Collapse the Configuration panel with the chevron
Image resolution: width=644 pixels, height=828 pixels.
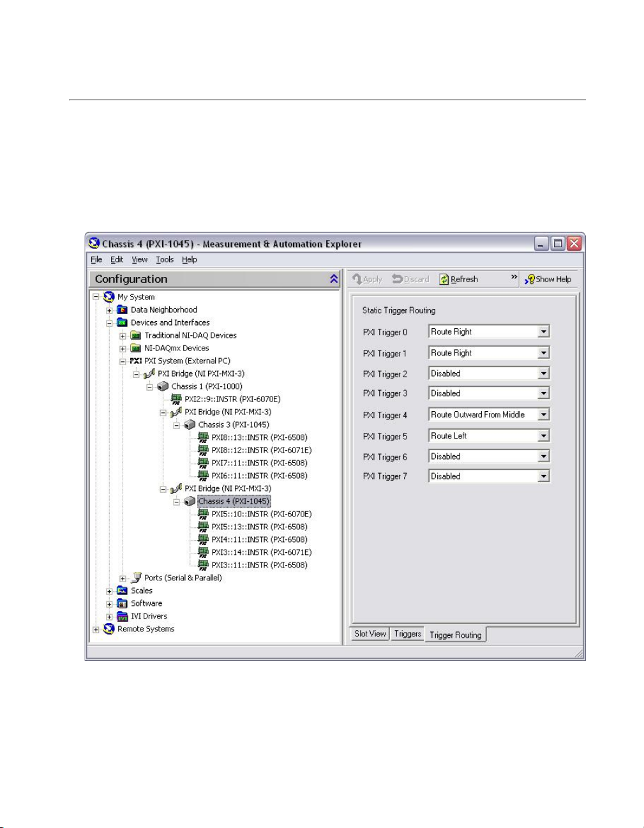click(x=334, y=280)
